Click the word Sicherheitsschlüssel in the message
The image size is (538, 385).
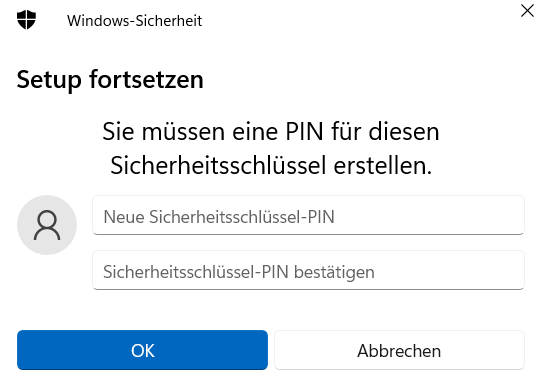point(218,165)
